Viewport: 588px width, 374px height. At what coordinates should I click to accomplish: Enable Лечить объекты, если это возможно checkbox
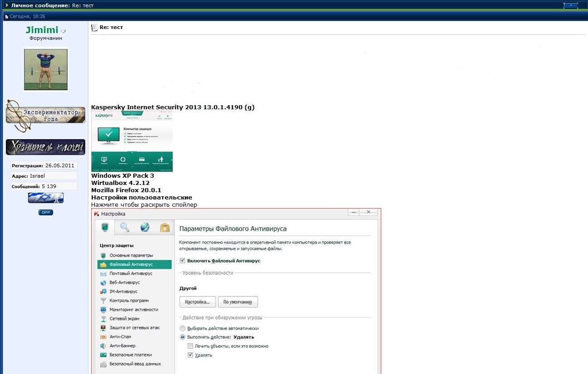[x=190, y=346]
